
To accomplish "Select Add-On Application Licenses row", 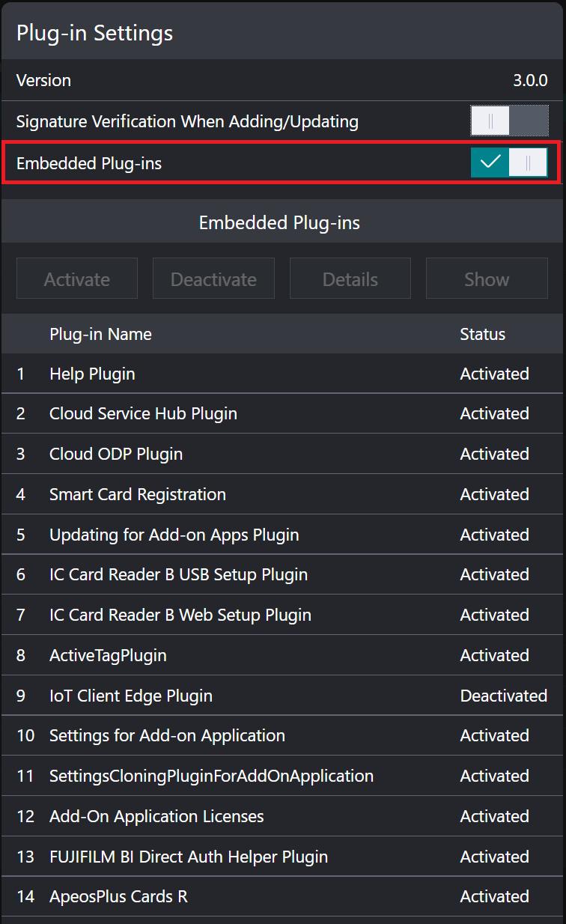I will [x=156, y=816].
